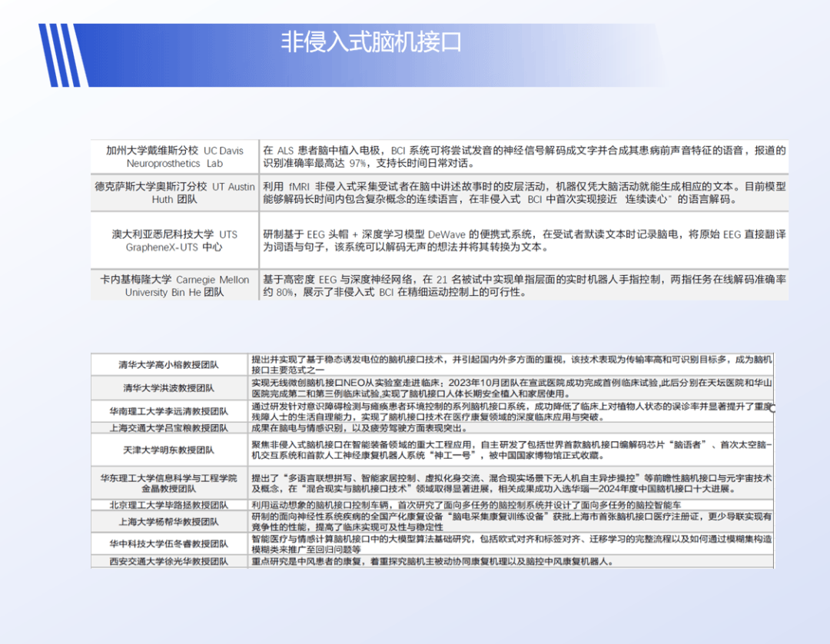This screenshot has height=644, width=830.
Task: Click the description beginning 研制基于 EEG 头帽
Action: tap(524, 241)
